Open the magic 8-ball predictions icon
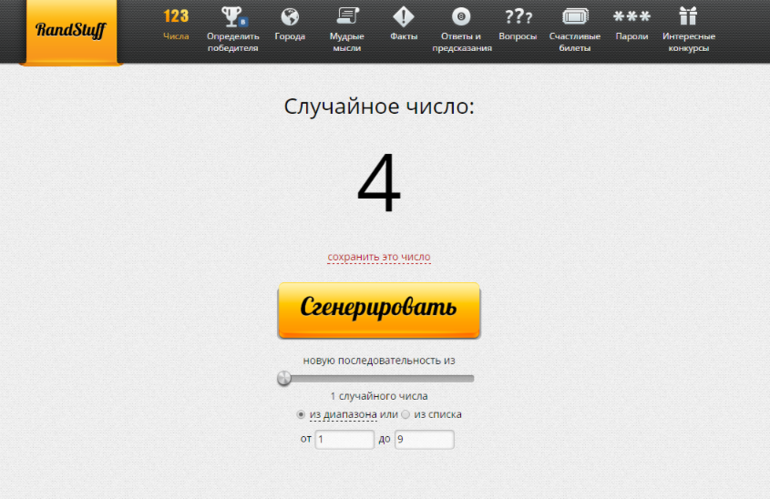 coord(461,17)
